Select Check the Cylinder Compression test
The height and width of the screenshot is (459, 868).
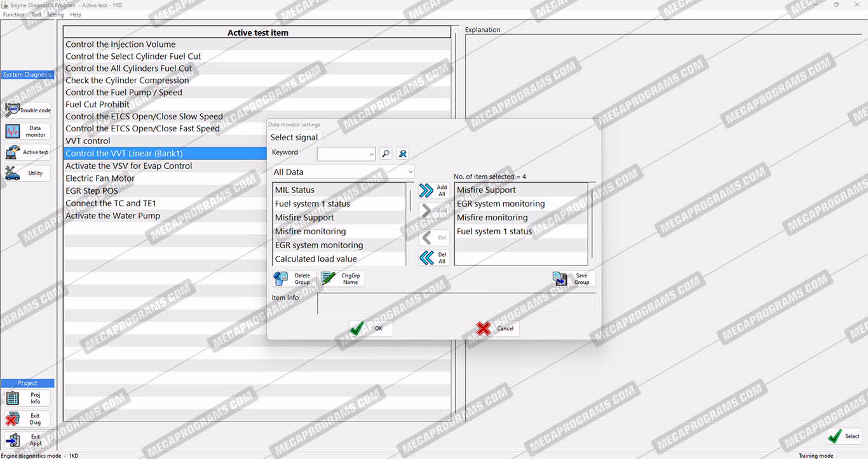click(127, 81)
